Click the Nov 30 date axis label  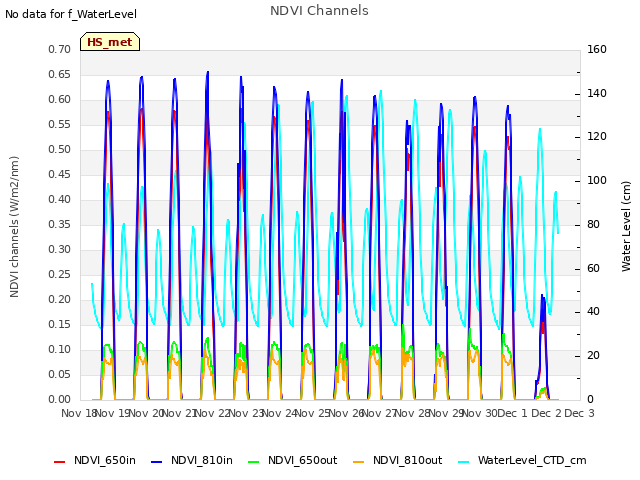(x=479, y=413)
